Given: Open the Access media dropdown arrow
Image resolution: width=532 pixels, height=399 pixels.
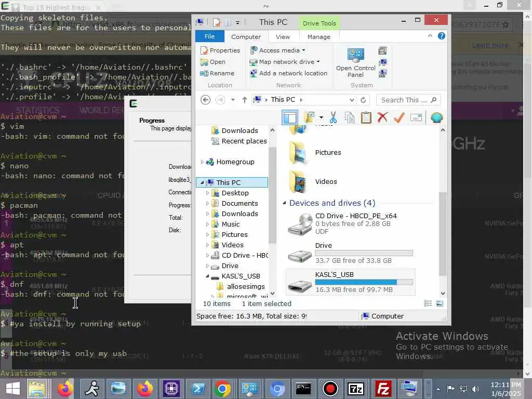Looking at the screenshot, I should tap(303, 50).
